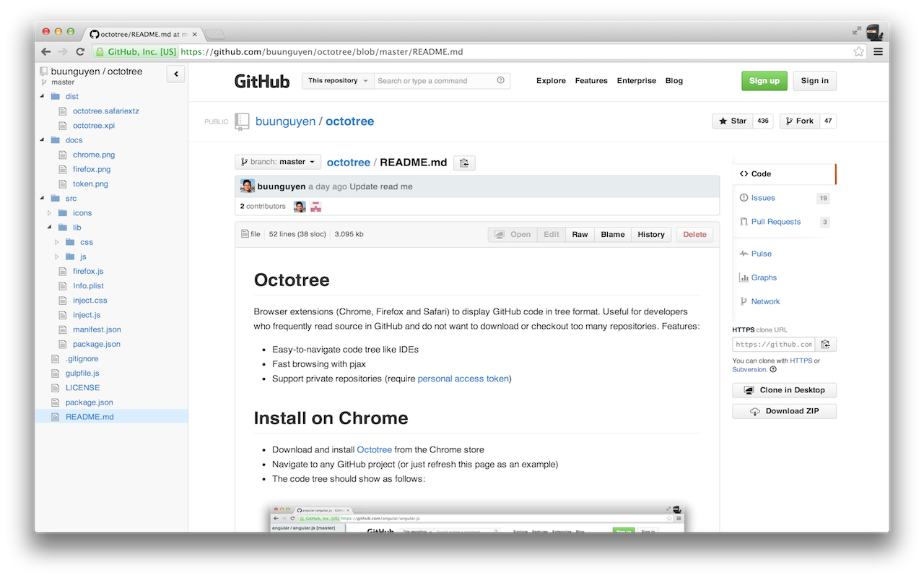Click the Download ZIP button

click(x=784, y=411)
